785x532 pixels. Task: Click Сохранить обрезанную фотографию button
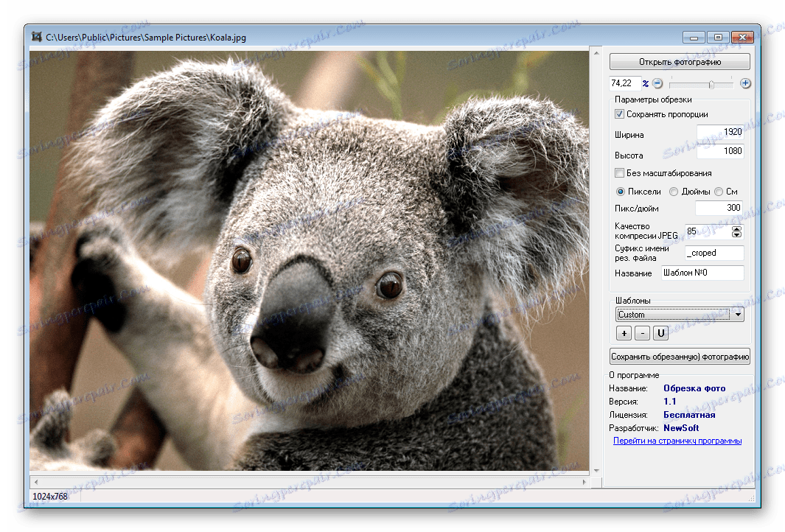tap(680, 357)
